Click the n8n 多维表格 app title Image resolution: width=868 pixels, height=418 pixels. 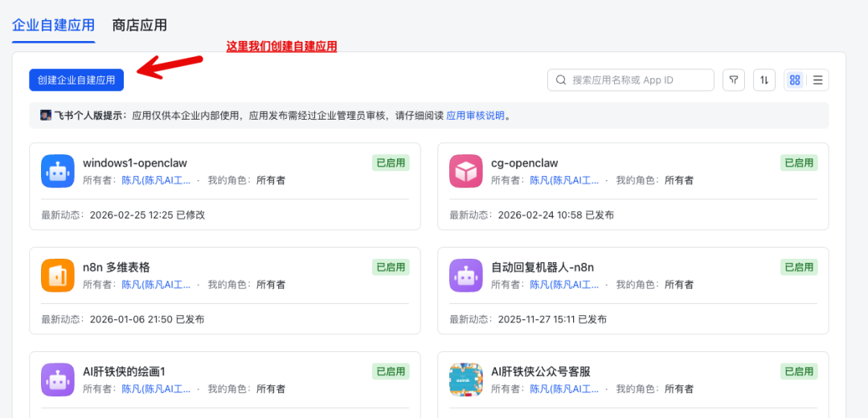pyautogui.click(x=117, y=268)
